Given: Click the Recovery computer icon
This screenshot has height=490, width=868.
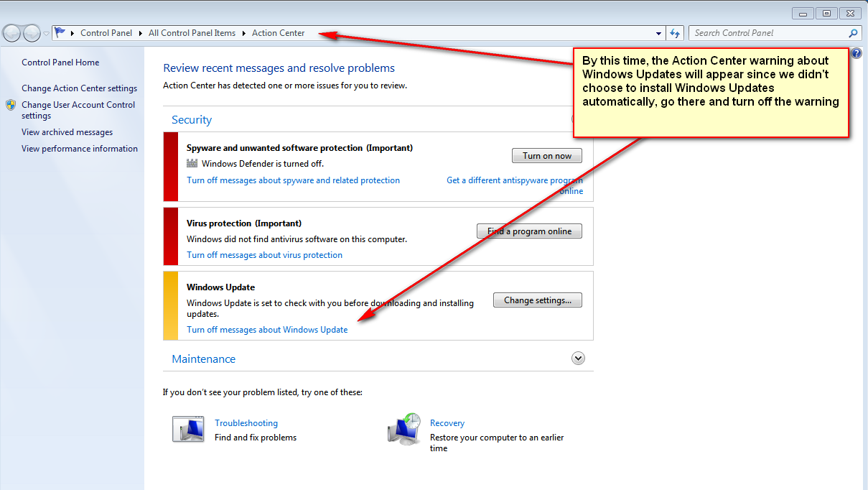Looking at the screenshot, I should tap(405, 429).
